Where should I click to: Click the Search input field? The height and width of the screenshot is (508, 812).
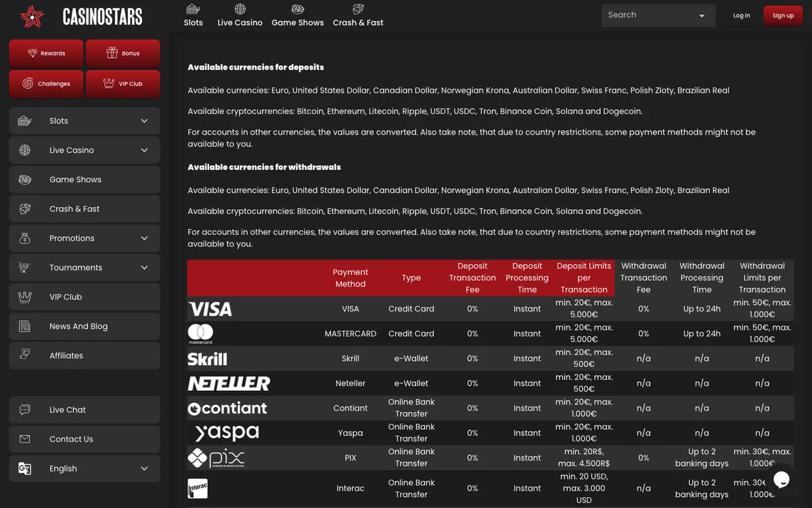tap(658, 16)
